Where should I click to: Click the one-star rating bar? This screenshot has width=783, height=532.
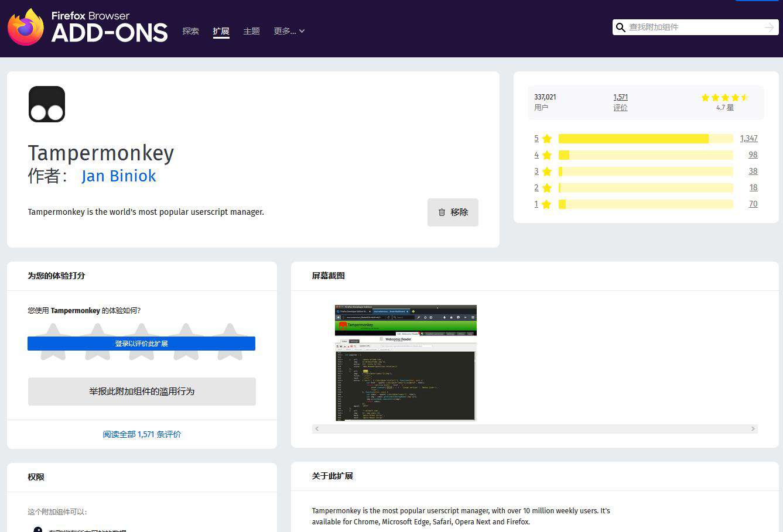tap(645, 204)
